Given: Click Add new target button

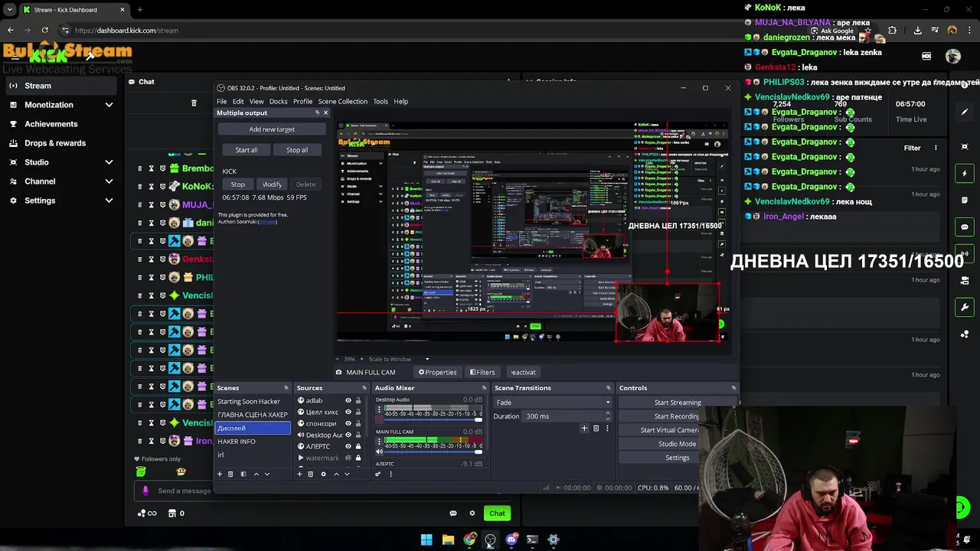Looking at the screenshot, I should [x=272, y=129].
